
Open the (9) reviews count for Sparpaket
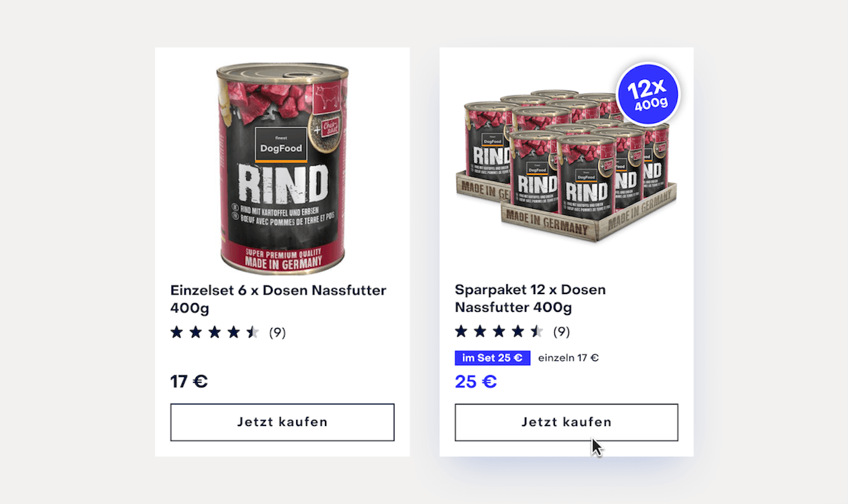pos(562,332)
